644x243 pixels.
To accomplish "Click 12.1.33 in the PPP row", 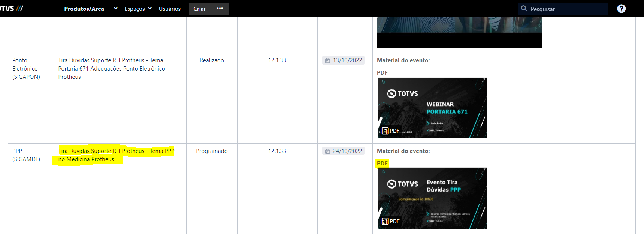I will (x=277, y=151).
